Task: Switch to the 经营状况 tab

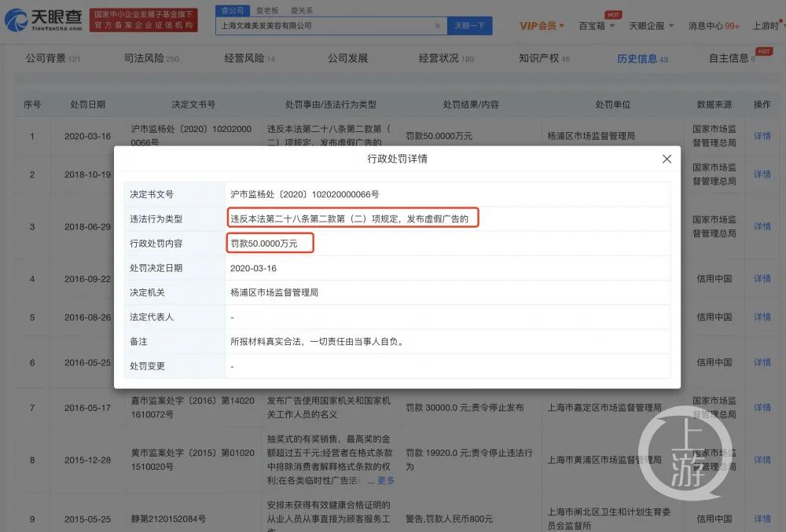Action: (446, 58)
